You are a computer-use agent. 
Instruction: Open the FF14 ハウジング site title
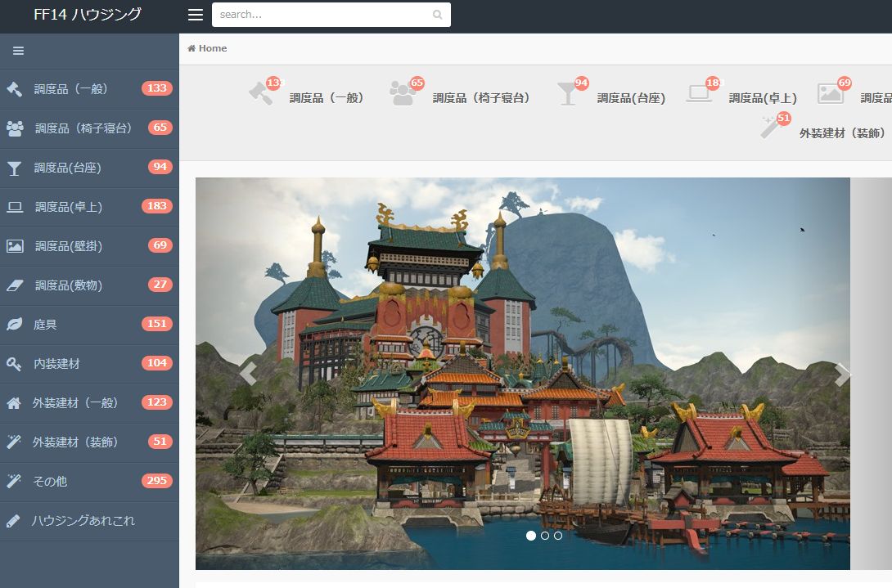(87, 14)
